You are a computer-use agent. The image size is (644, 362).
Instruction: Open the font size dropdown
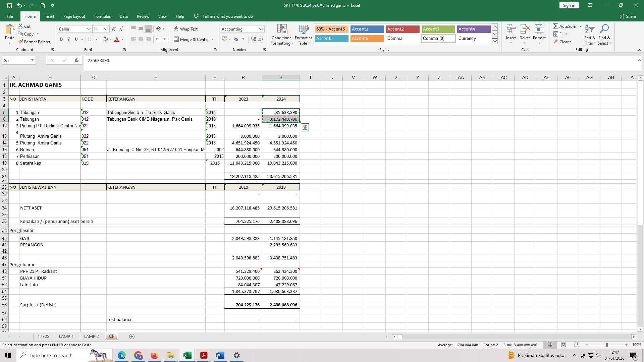click(x=106, y=29)
